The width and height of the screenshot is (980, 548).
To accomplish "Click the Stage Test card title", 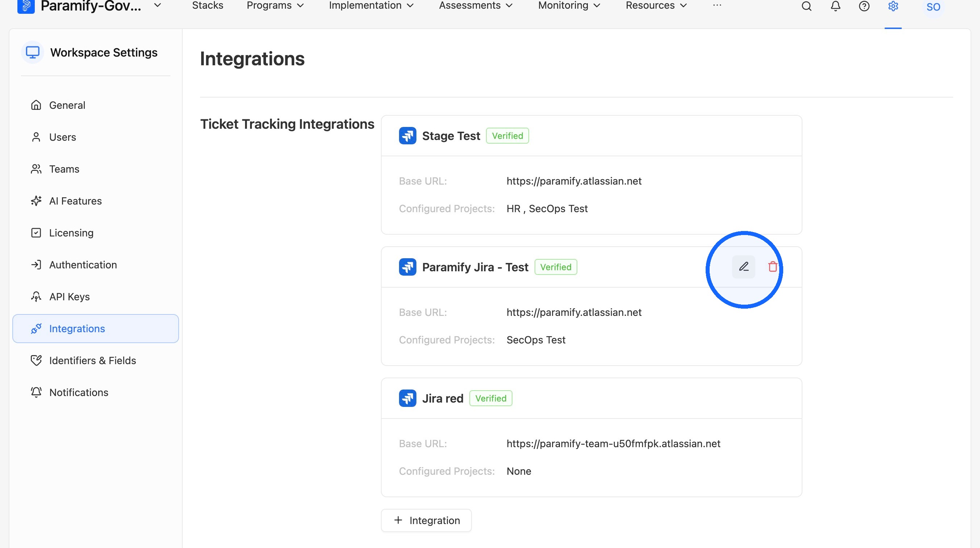I will (451, 136).
